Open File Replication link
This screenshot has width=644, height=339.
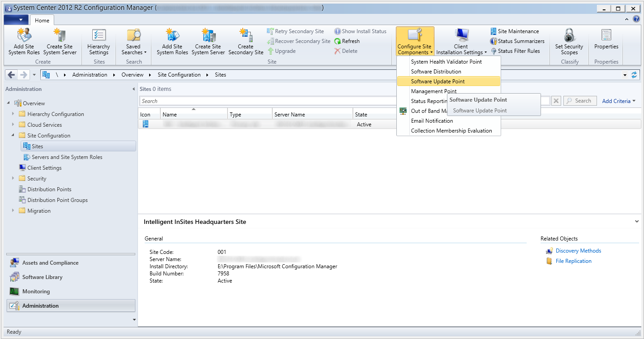(x=573, y=261)
